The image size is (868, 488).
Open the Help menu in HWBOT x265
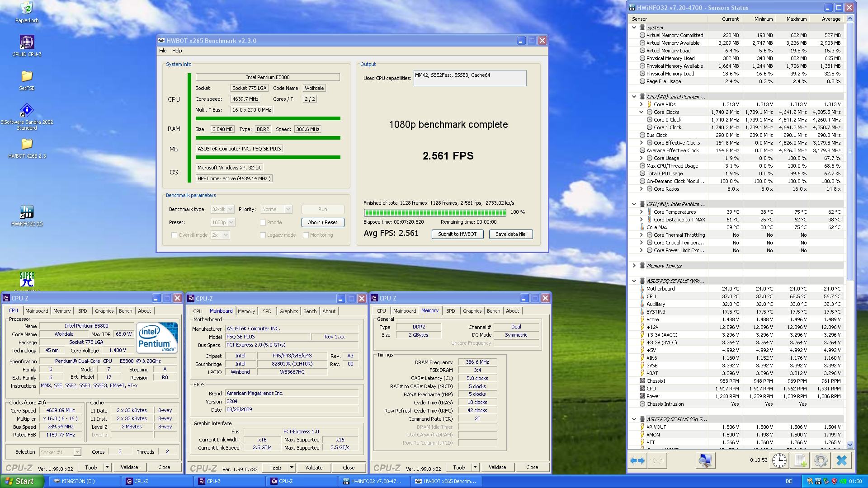177,51
